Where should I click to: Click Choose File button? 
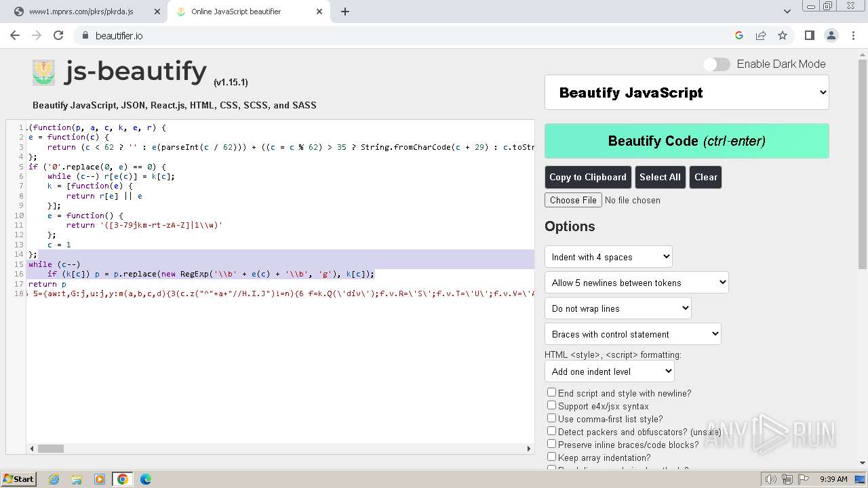[573, 200]
